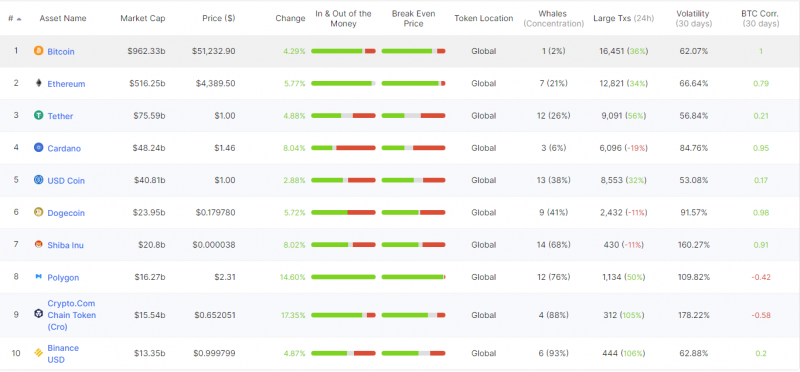Sort by Change column header
800x372 pixels.
tap(290, 18)
